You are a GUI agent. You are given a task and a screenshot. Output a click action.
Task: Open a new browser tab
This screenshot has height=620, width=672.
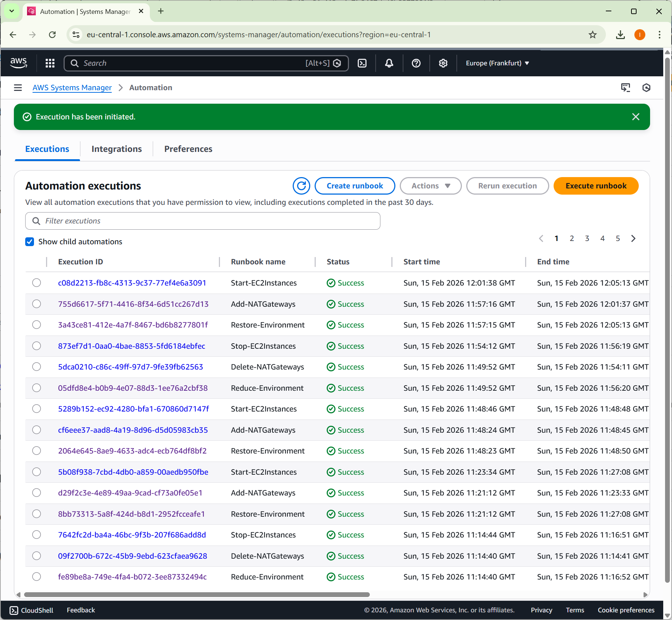161,11
